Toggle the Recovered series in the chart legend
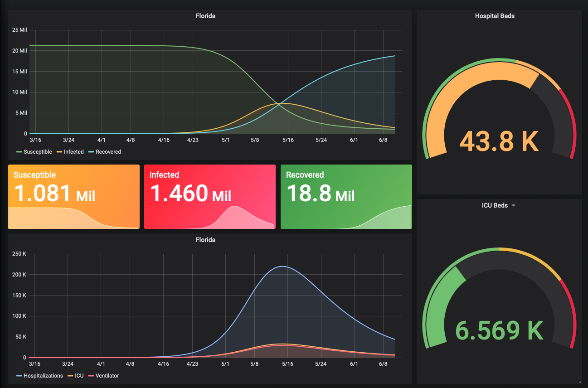The image size is (588, 388). coord(108,152)
